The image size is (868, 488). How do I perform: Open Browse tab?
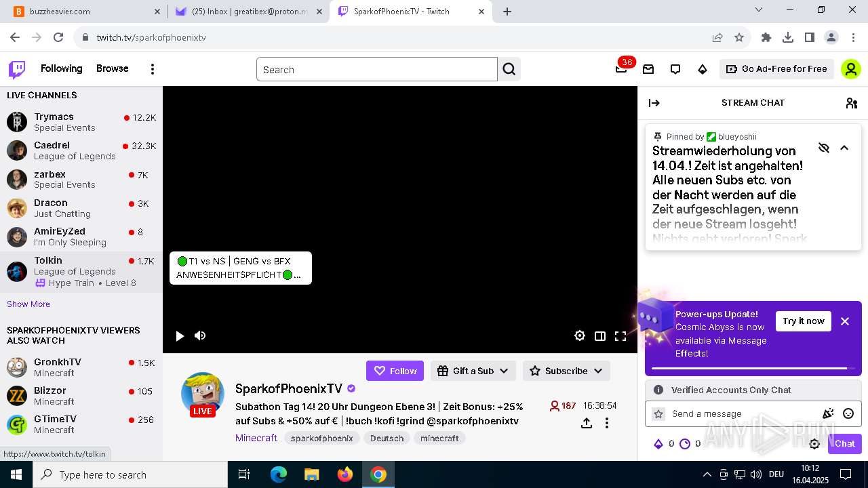(113, 68)
